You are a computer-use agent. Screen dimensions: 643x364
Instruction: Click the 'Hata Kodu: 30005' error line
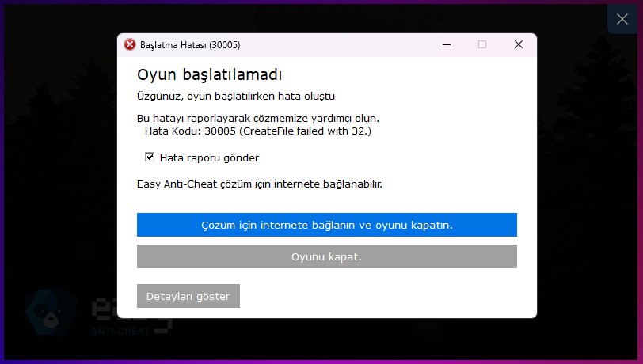click(258, 131)
